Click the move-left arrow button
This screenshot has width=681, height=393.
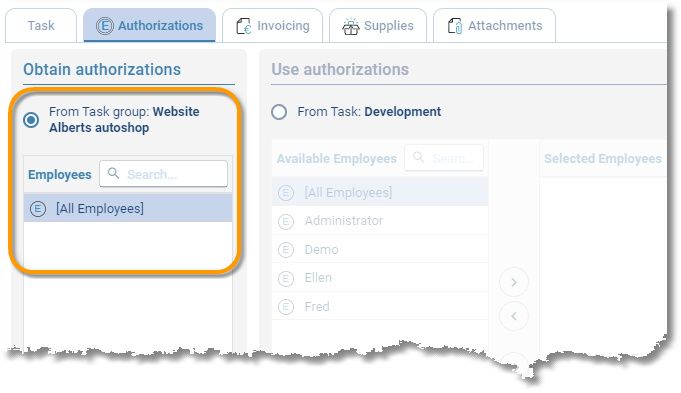coord(514,316)
